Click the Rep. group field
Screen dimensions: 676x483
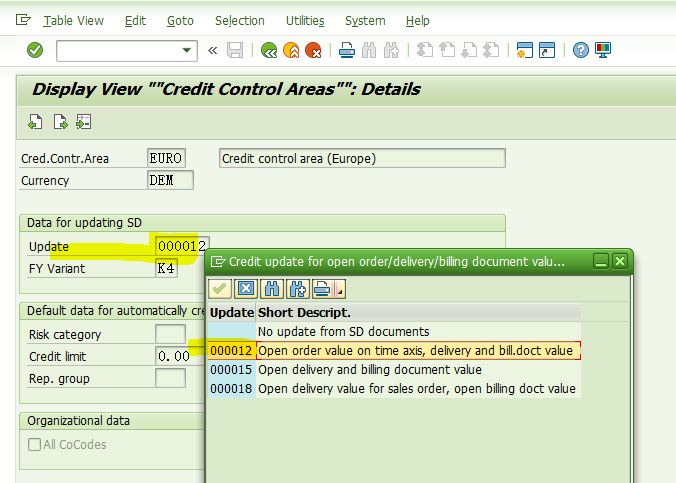pyautogui.click(x=170, y=378)
